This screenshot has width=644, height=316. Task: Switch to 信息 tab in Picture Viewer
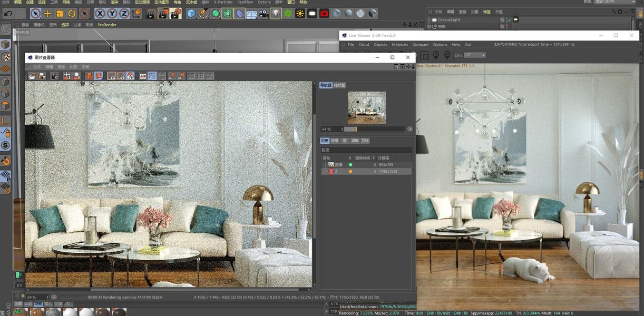point(335,141)
